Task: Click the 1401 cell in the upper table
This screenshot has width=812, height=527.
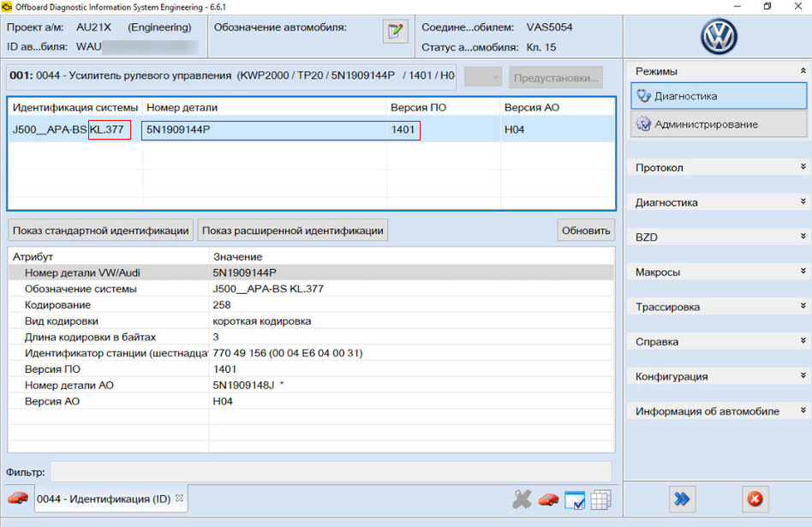Action: (x=444, y=129)
